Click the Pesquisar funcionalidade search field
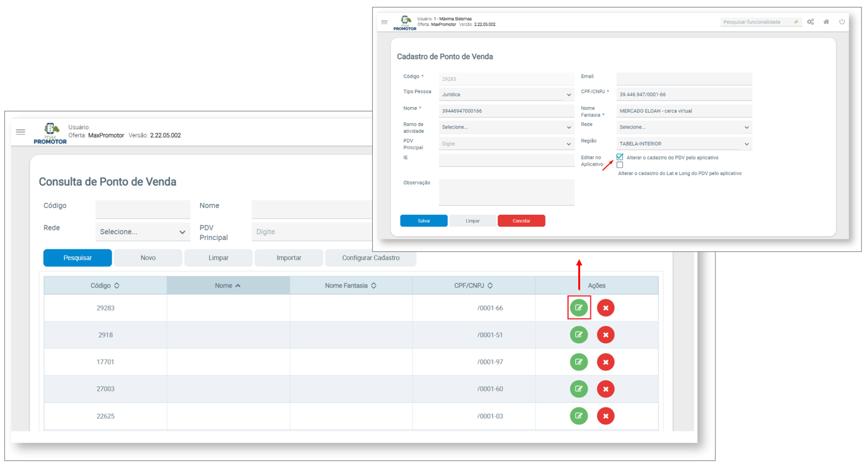868x466 pixels. [x=756, y=22]
